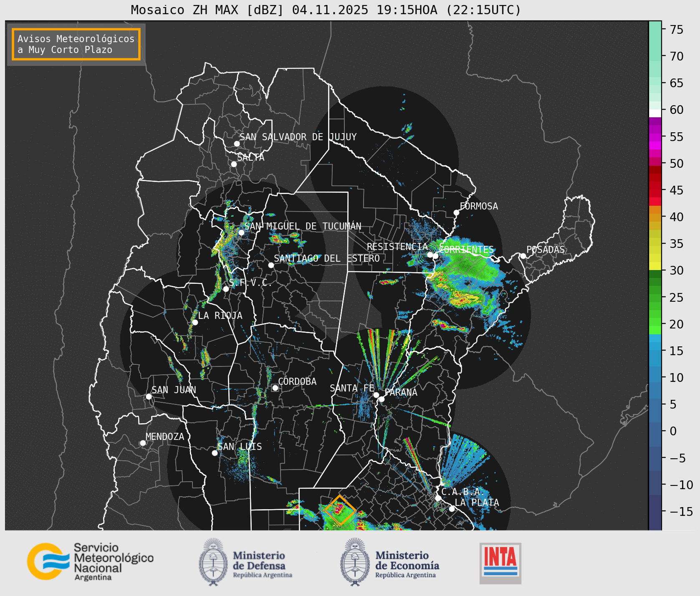Click the Servicio Meteorológico Nacional logo
Image resolution: width=700 pixels, height=596 pixels.
91,562
